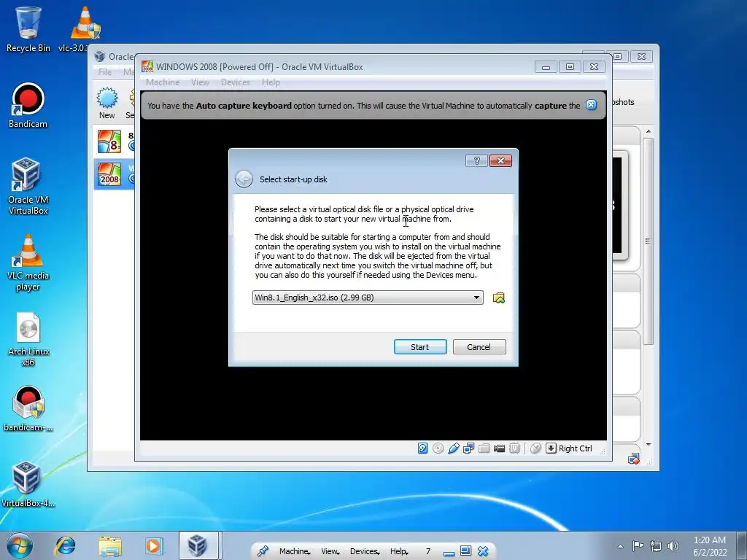Click the pin icon on the mini toolbar

point(263,551)
